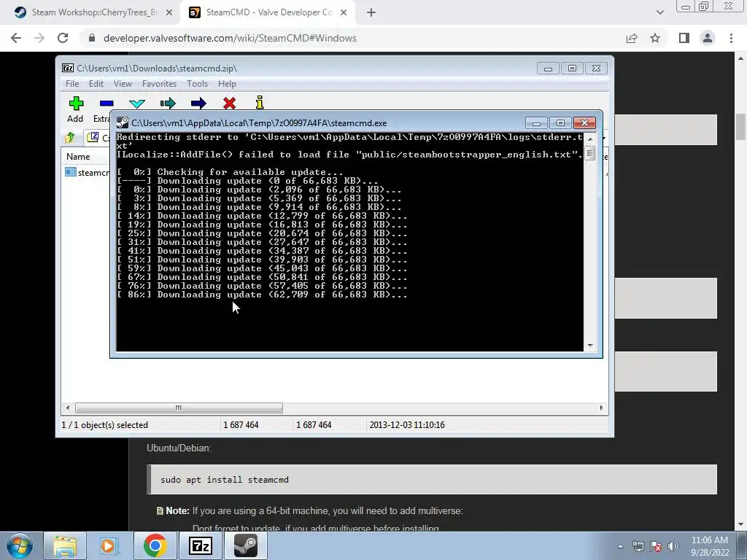Viewport: 747px width, 560px height.
Task: Open the Windows Start menu
Action: (19, 545)
